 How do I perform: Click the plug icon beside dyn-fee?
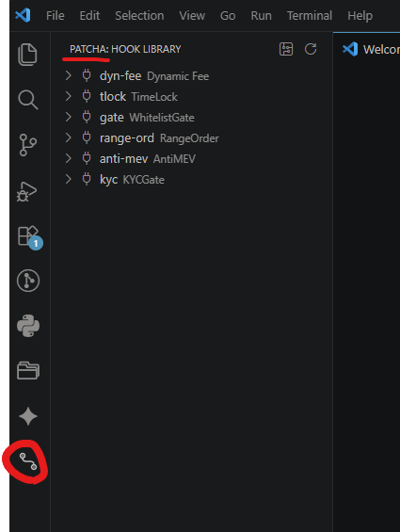[x=87, y=75]
